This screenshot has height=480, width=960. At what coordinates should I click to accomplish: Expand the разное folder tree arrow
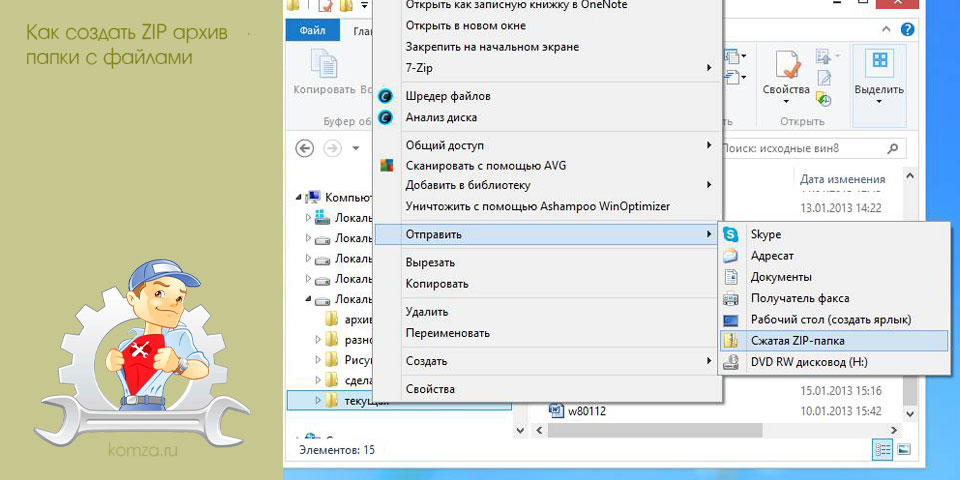coord(317,339)
